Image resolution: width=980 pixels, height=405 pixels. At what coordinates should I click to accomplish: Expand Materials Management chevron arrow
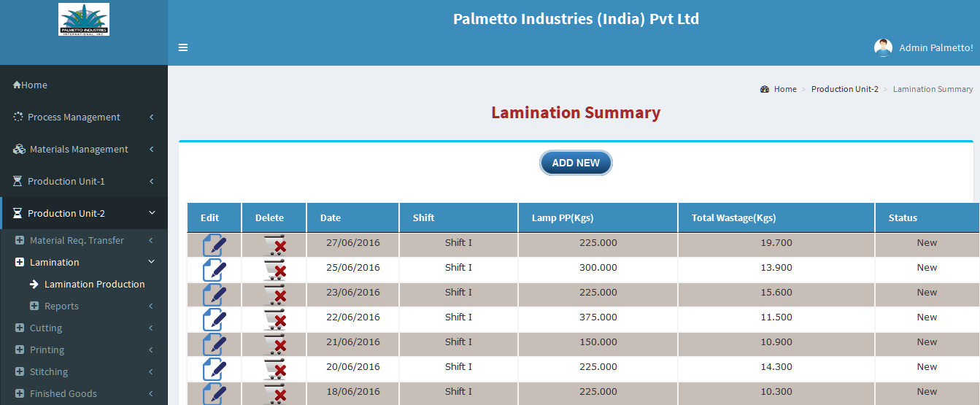pos(151,149)
